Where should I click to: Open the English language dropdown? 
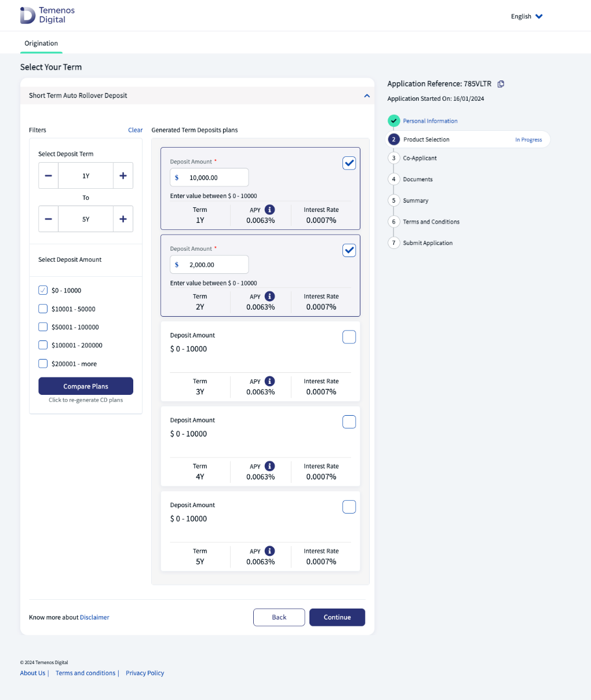coord(526,16)
